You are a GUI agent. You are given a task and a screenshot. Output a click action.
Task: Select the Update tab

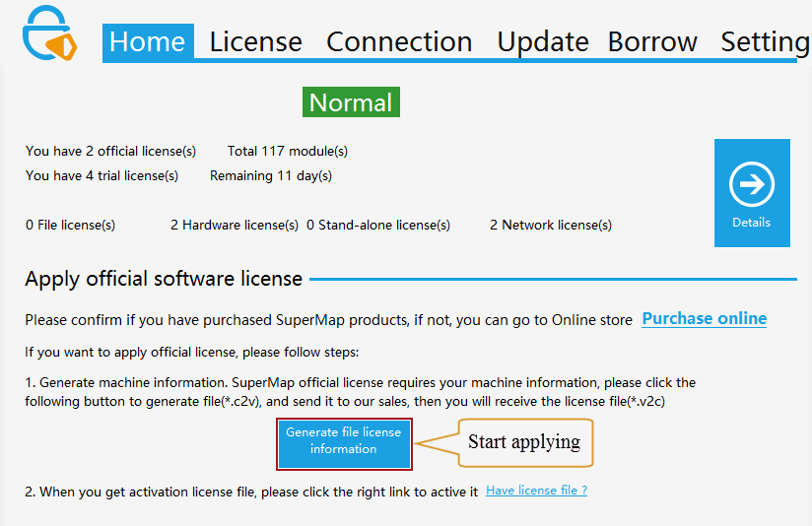coord(542,42)
